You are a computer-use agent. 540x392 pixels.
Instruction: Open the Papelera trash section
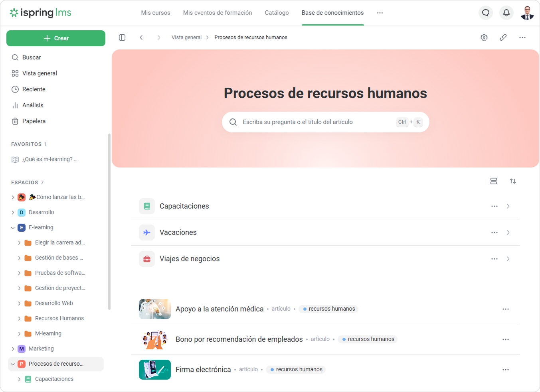click(33, 121)
